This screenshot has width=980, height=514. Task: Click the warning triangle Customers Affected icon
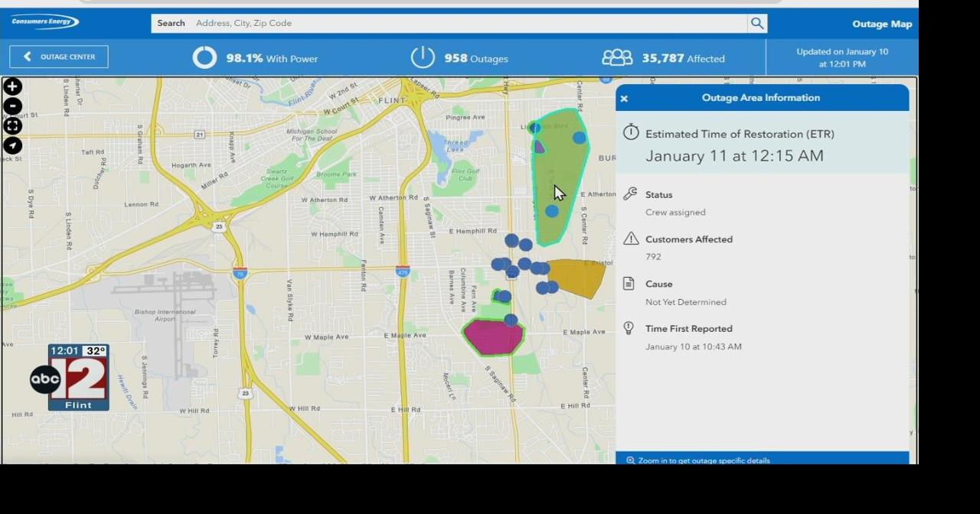(631, 239)
